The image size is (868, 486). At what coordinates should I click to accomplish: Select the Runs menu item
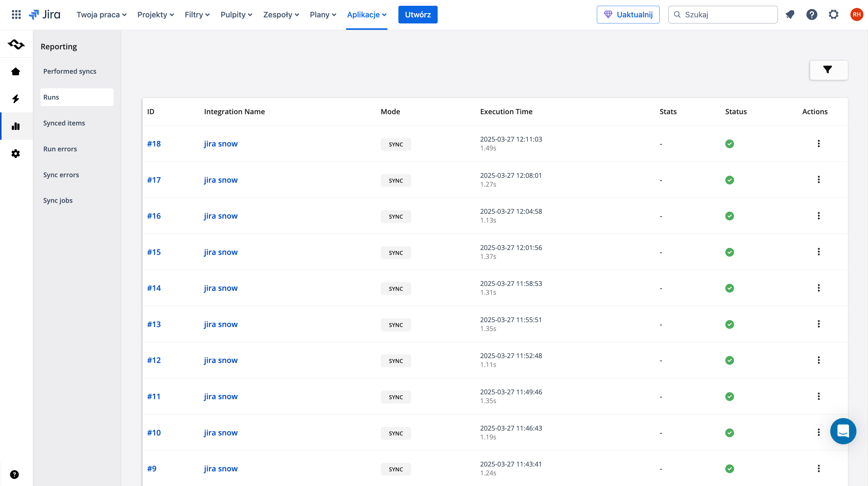[77, 97]
